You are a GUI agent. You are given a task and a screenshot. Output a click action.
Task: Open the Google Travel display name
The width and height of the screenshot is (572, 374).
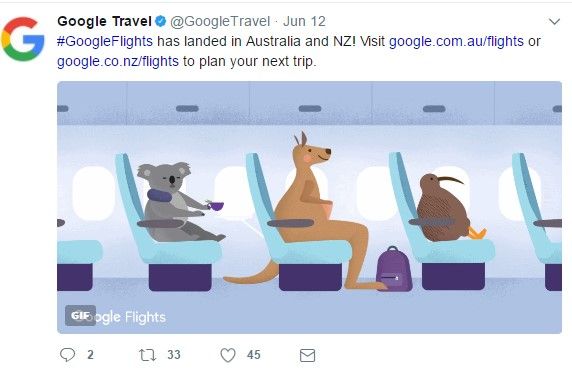[x=104, y=21]
